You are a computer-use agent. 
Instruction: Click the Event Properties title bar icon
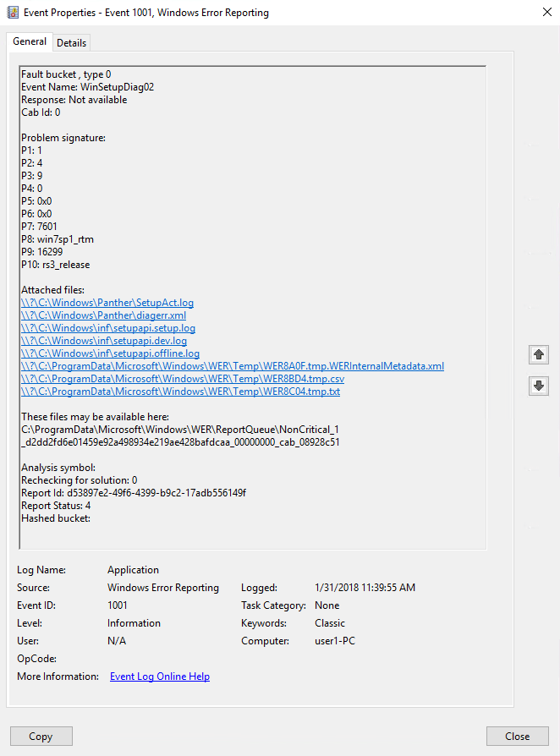click(13, 13)
